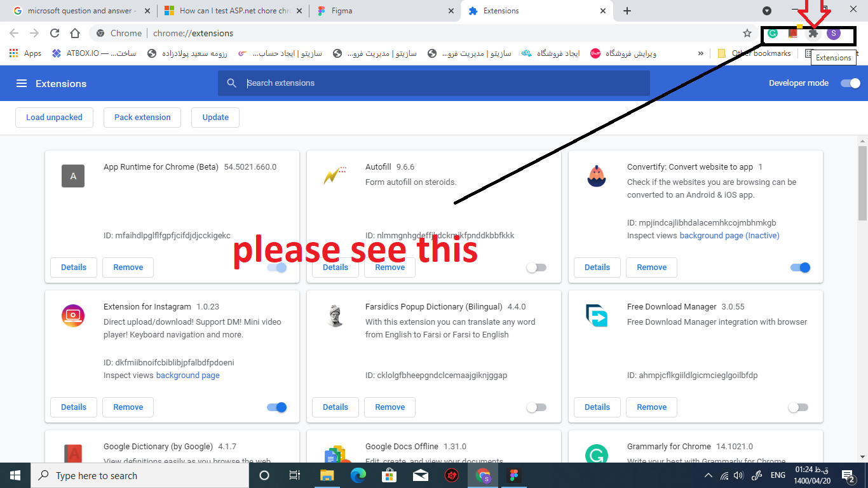
Task: Click the page vertical scrollbar thumb
Action: tap(862, 184)
